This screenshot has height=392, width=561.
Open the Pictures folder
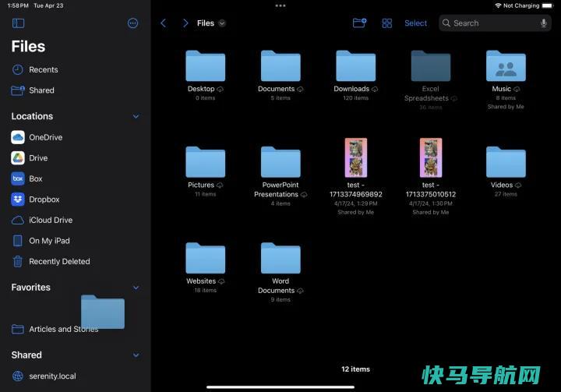pyautogui.click(x=206, y=162)
